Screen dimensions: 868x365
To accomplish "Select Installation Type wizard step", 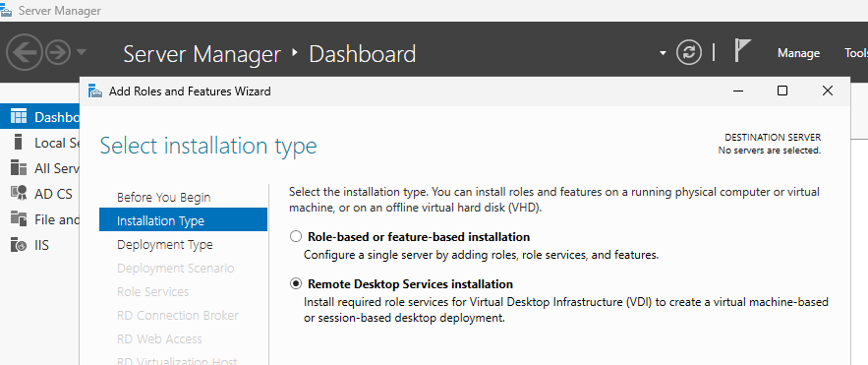I will pyautogui.click(x=183, y=220).
